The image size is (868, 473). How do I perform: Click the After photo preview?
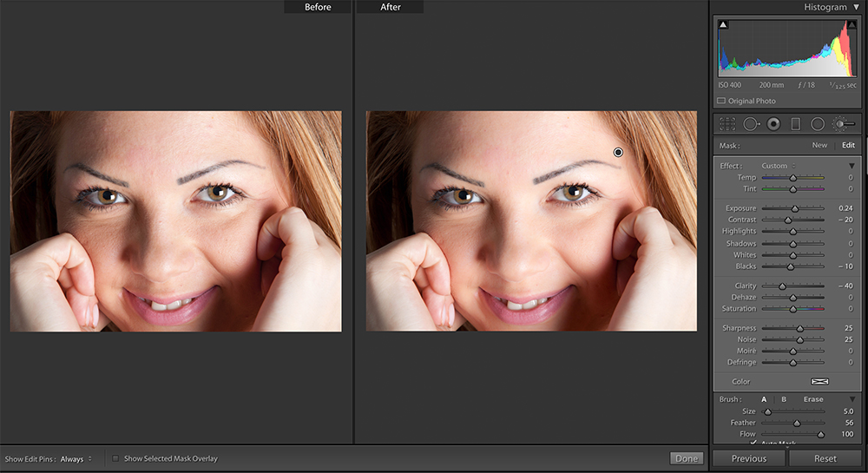click(531, 221)
